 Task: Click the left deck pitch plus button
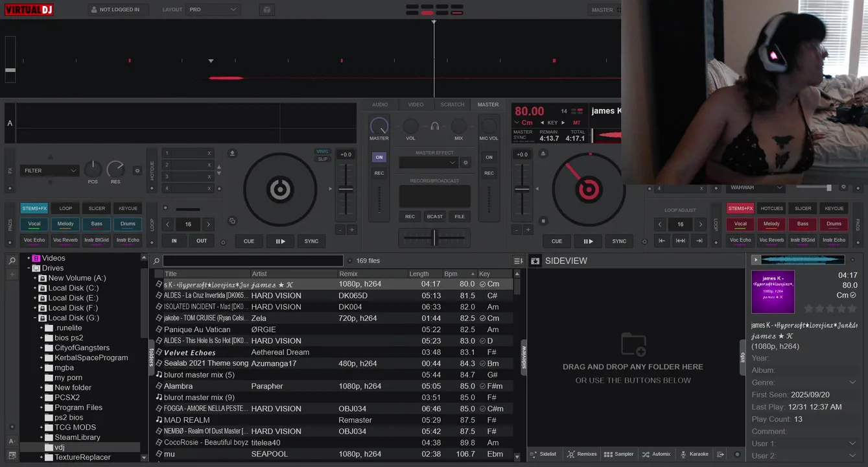(352, 230)
